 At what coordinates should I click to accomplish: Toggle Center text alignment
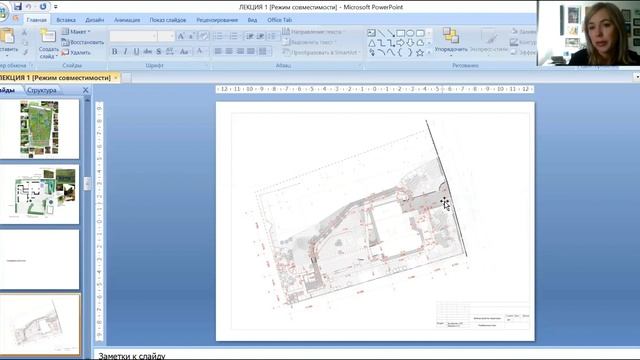point(229,51)
